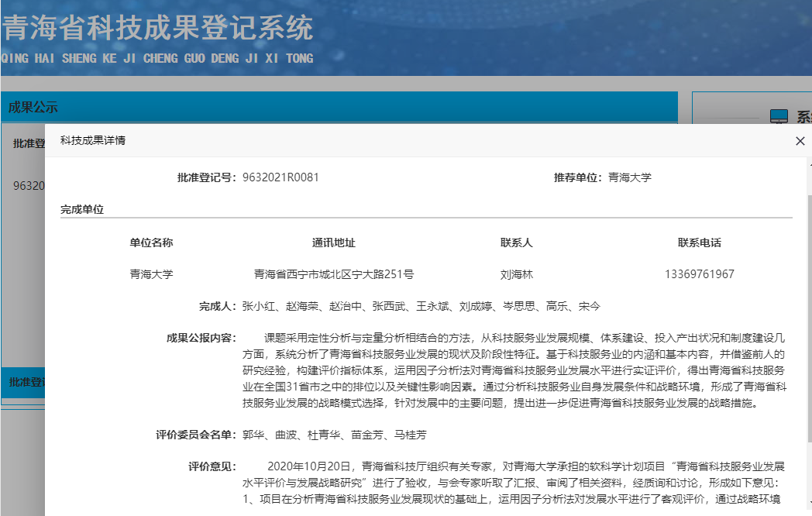Click the 评价委员会名单 members list
Viewport: 812px width, 516px height.
click(334, 435)
